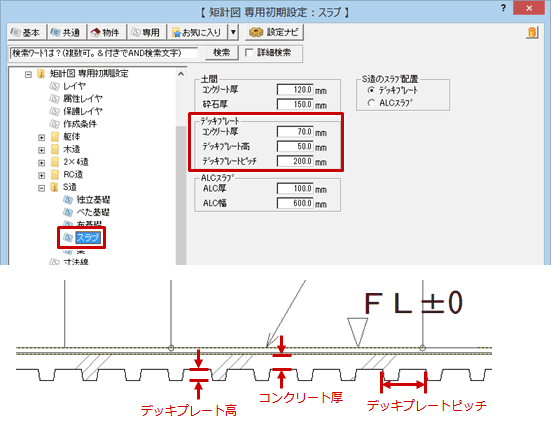Select the デッキプレート radio option
This screenshot has height=436, width=551.
point(371,90)
